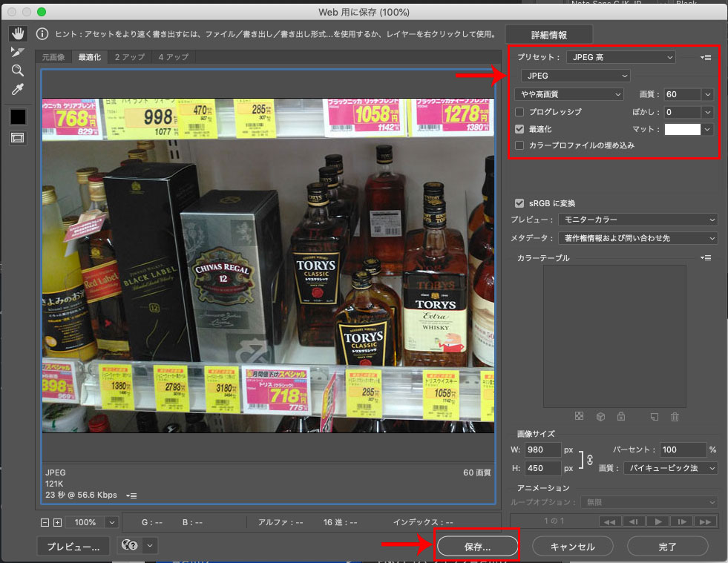Open the バイキュービック法 resampling dropdown
Screen dimensions: 728x563
point(670,468)
